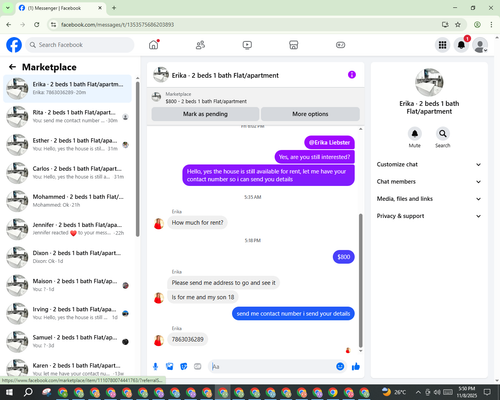The height and width of the screenshot is (400, 500).
Task: Send a voice clip with microphone icon
Action: [x=155, y=367]
